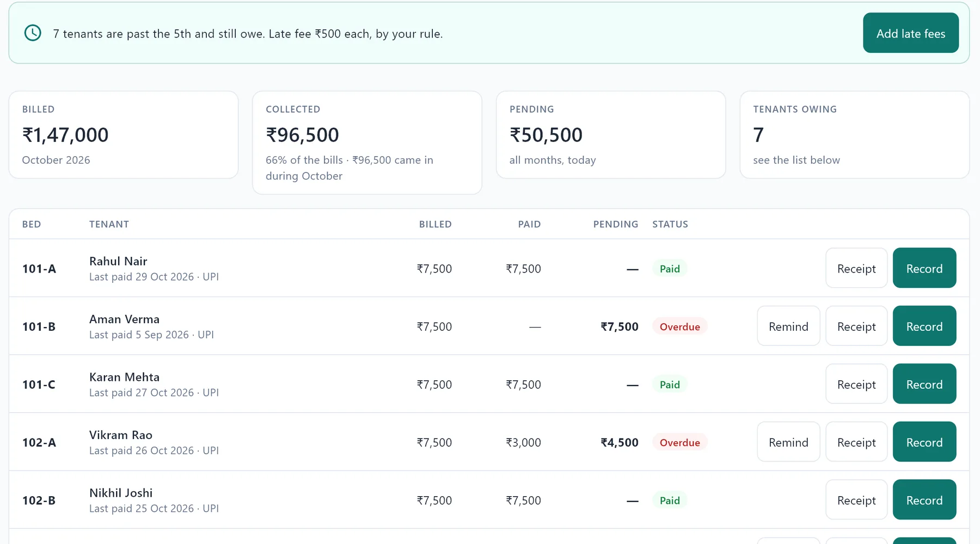Click the ₹4,500 pending amount for Vikram Rao
Image resolution: width=980 pixels, height=544 pixels.
pos(620,442)
